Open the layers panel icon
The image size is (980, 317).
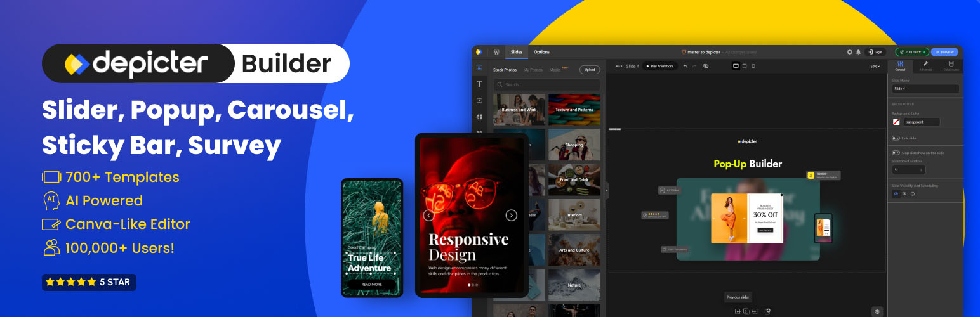coord(877,311)
